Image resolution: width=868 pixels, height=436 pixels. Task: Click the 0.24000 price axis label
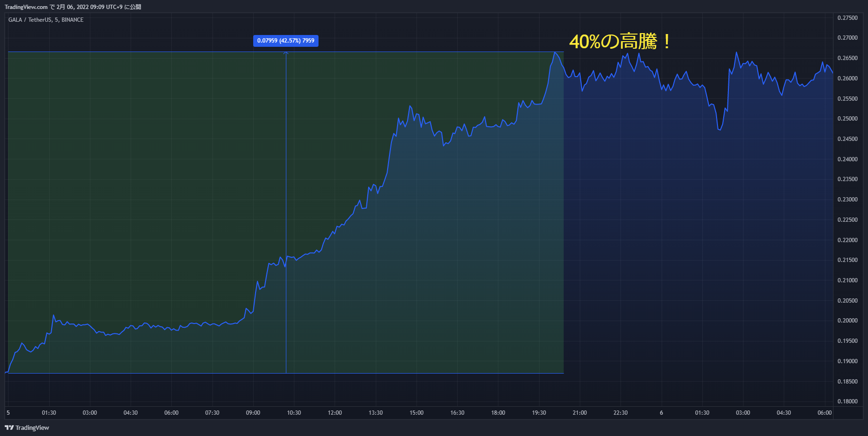847,159
